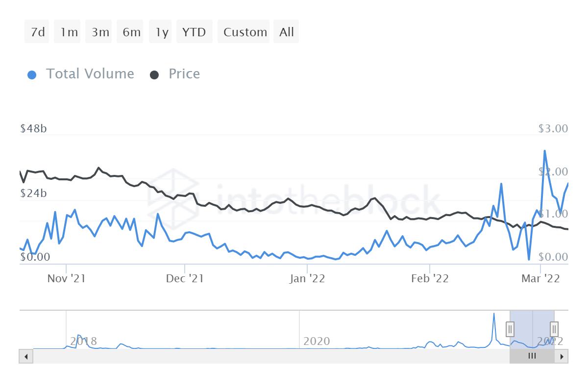Open the Custom date range option
This screenshot has width=588, height=392.
(244, 31)
